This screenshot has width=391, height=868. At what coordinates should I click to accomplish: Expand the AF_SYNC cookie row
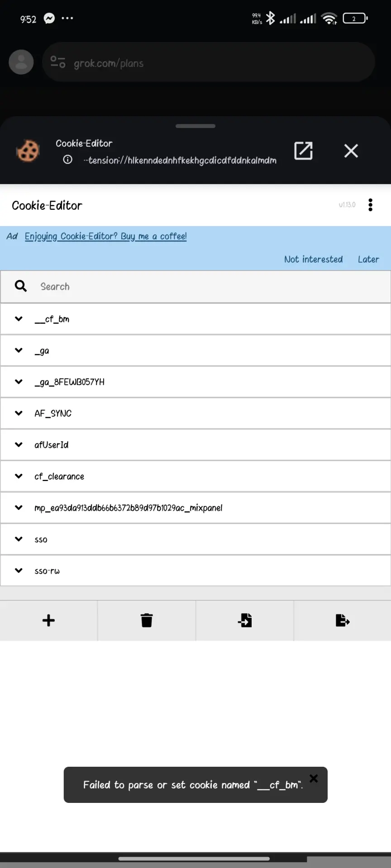point(195,413)
